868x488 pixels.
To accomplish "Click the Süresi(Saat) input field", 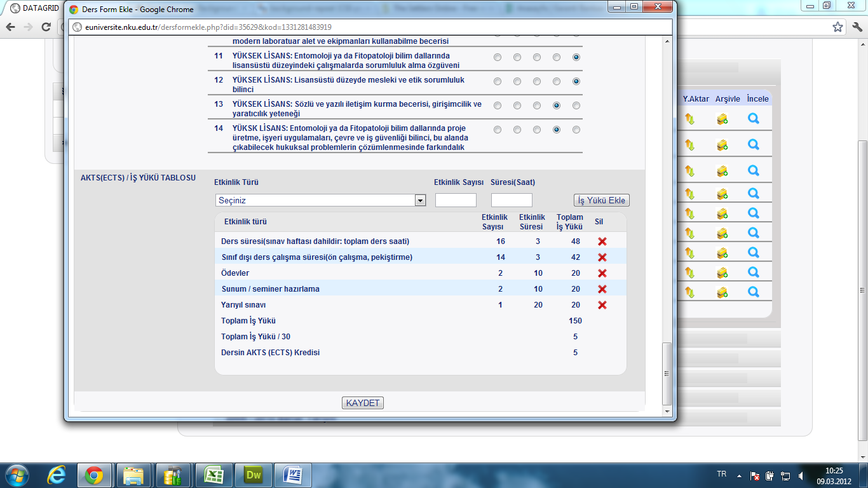I will (512, 200).
